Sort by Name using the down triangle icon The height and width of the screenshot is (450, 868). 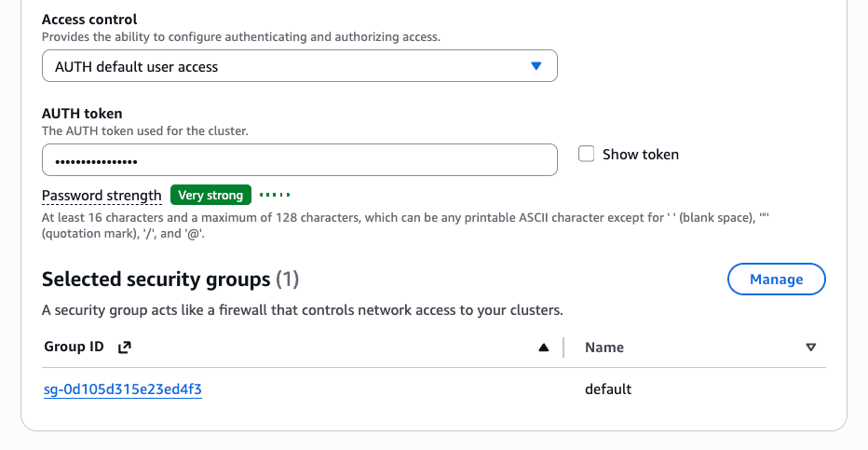point(810,348)
